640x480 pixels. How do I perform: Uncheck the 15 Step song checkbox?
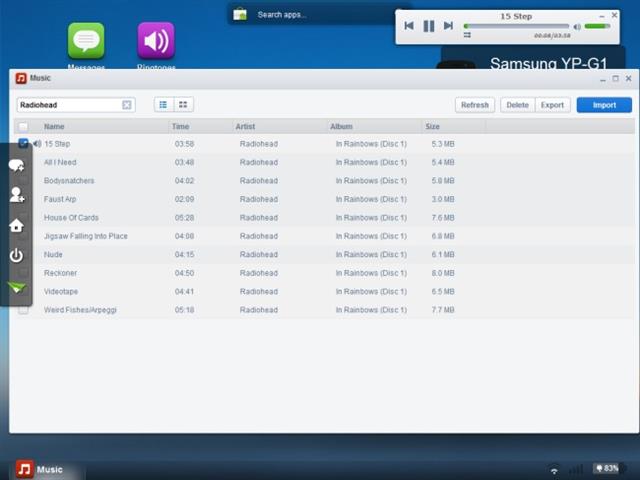(24, 144)
